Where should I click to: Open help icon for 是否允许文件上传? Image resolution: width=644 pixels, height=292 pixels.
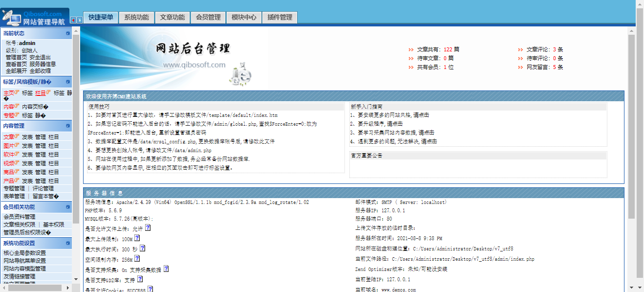coord(148,228)
